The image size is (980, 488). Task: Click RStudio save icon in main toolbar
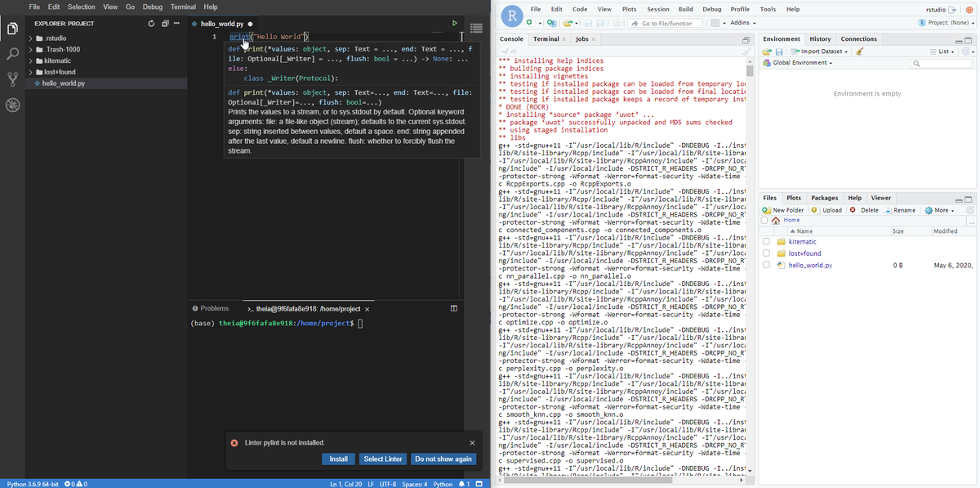point(588,23)
